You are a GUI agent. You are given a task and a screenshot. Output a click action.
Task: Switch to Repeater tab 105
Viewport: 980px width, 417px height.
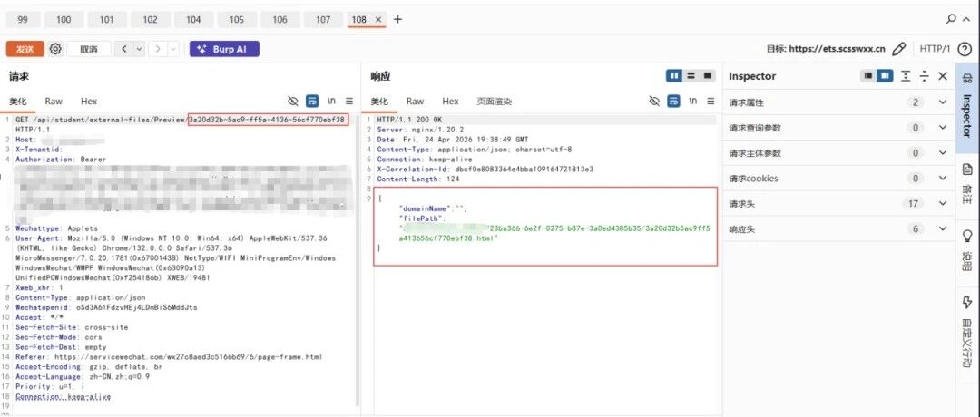(x=236, y=19)
